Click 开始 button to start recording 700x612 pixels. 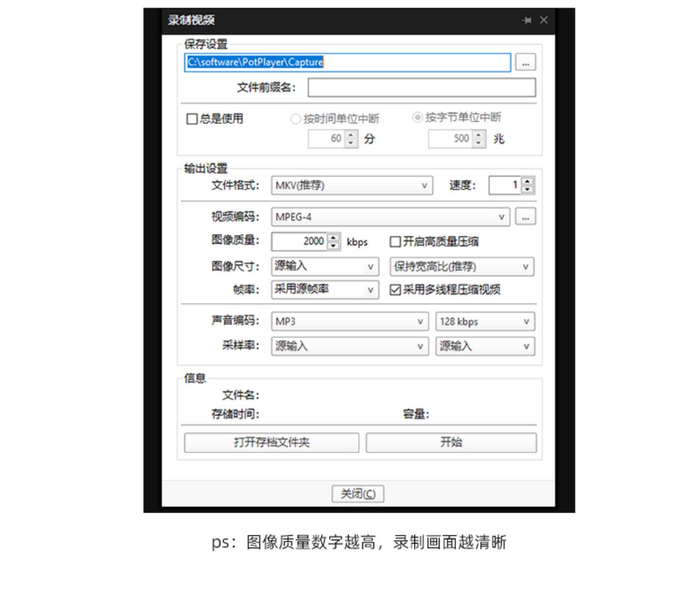[x=451, y=442]
